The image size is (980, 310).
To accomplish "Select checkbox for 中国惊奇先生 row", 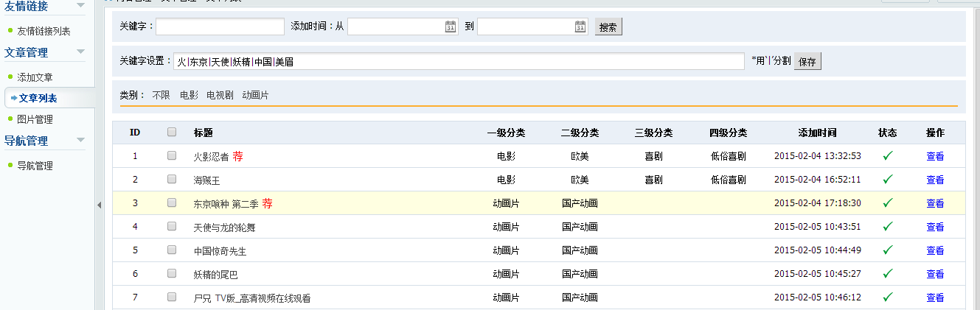I will tap(172, 250).
